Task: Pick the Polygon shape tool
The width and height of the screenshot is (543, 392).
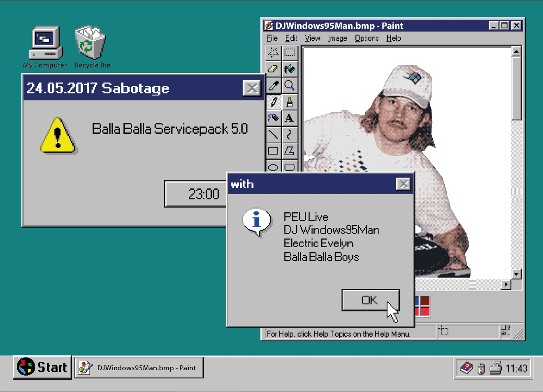Action: point(290,151)
